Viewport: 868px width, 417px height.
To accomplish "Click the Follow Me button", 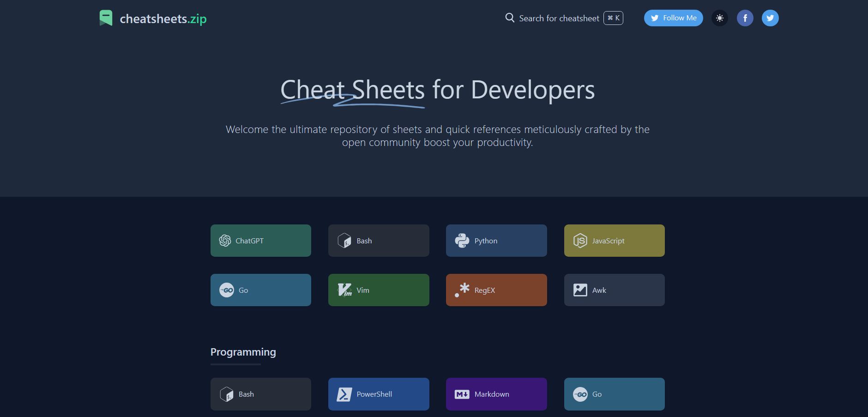I will click(x=673, y=18).
